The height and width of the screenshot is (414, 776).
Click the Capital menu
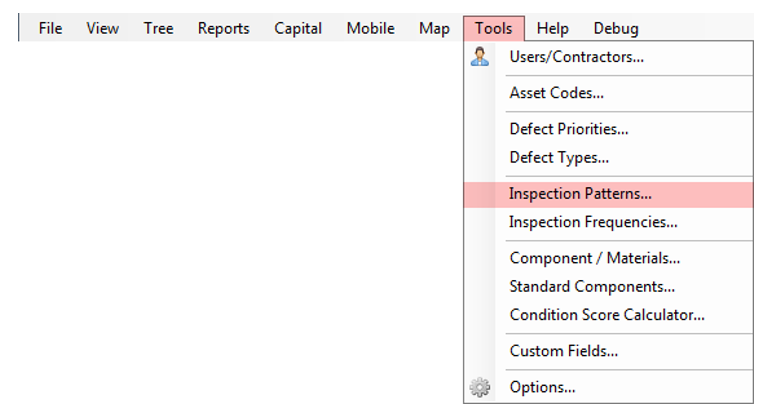[x=298, y=28]
